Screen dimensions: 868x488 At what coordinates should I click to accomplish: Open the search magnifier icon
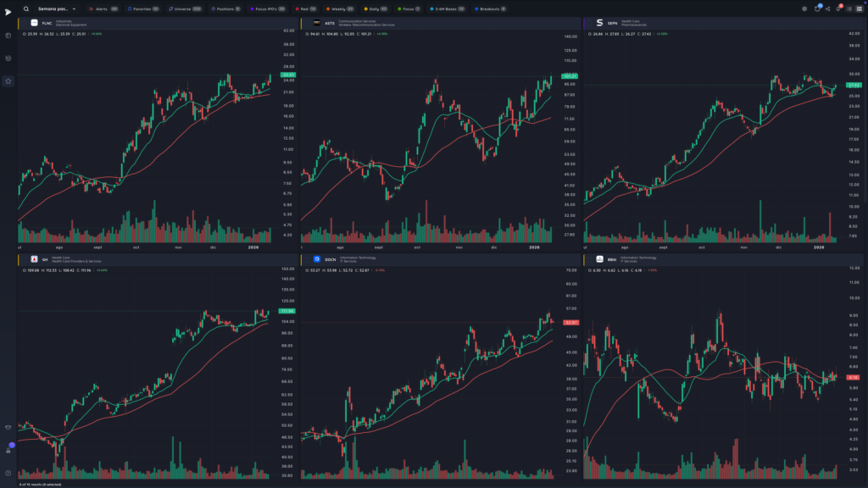click(x=26, y=8)
